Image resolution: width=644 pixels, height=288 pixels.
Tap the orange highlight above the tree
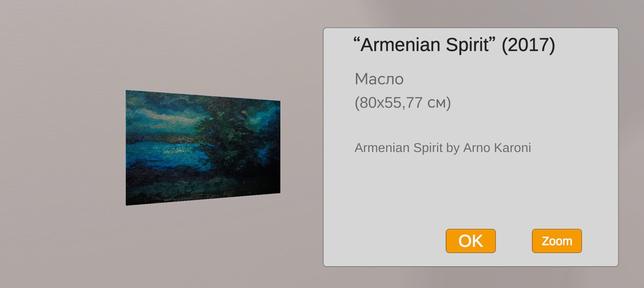pyautogui.click(x=243, y=111)
